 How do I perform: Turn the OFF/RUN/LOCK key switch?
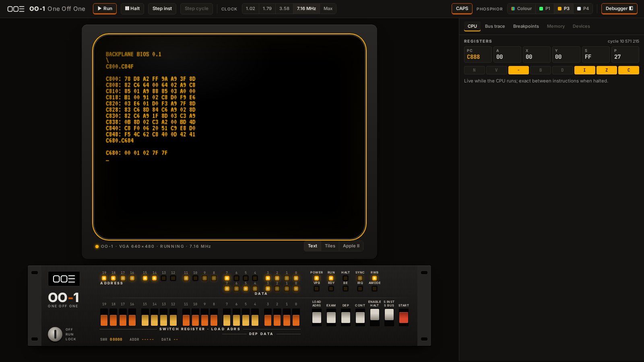point(55,334)
